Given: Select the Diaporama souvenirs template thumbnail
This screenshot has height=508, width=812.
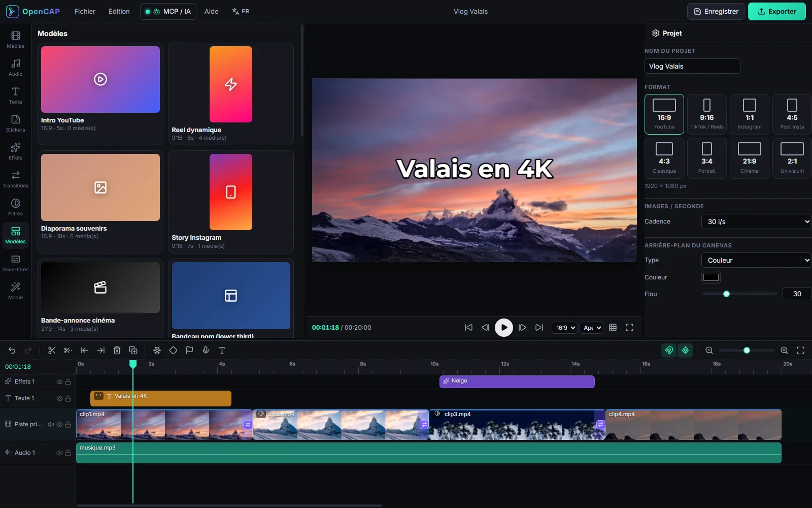Looking at the screenshot, I should tap(100, 187).
